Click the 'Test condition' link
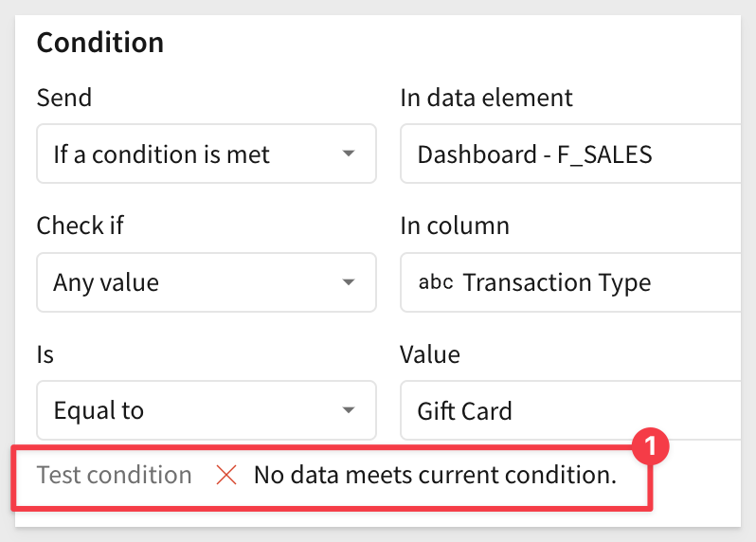Image resolution: width=756 pixels, height=542 pixels. (x=115, y=475)
